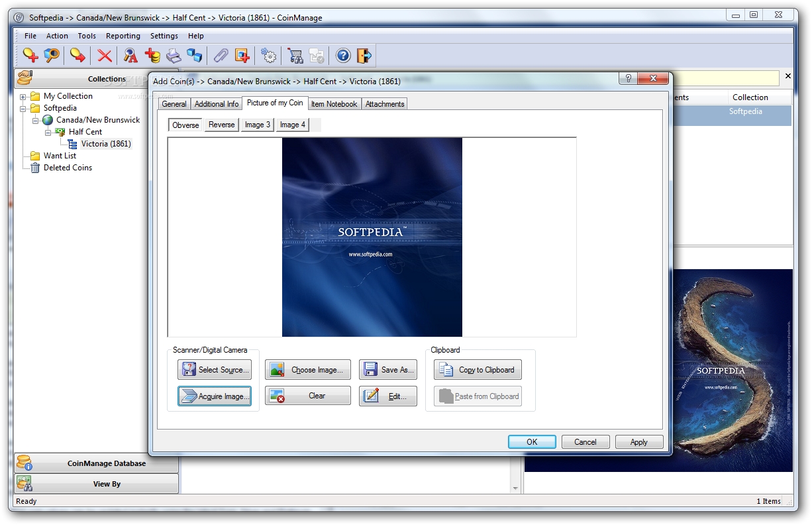The image size is (812, 525).
Task: Switch to the General tab
Action: click(174, 104)
